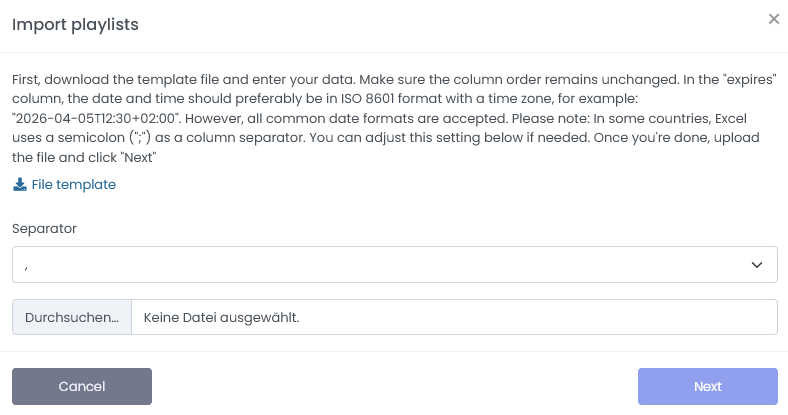Proceed with the Next button
788x415 pixels.
click(707, 386)
